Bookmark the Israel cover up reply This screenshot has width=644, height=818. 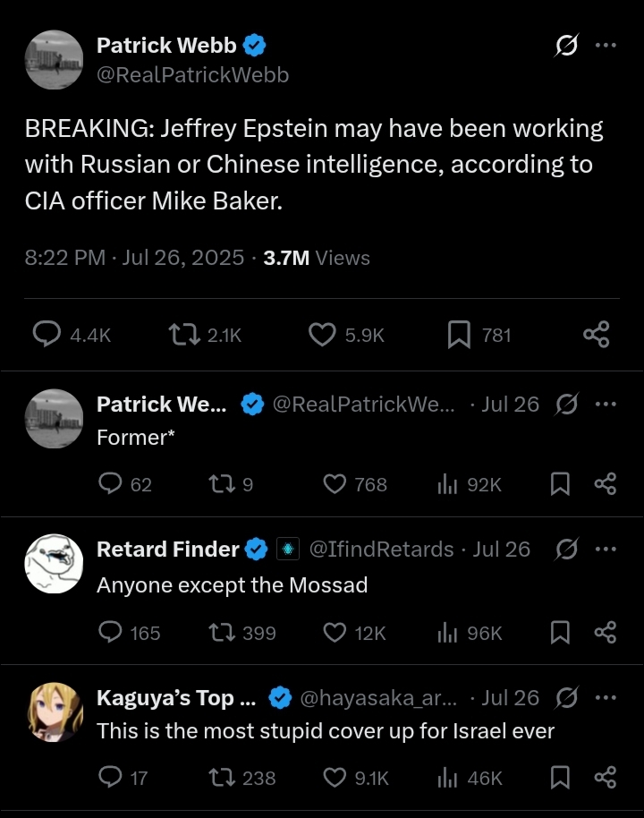point(560,778)
